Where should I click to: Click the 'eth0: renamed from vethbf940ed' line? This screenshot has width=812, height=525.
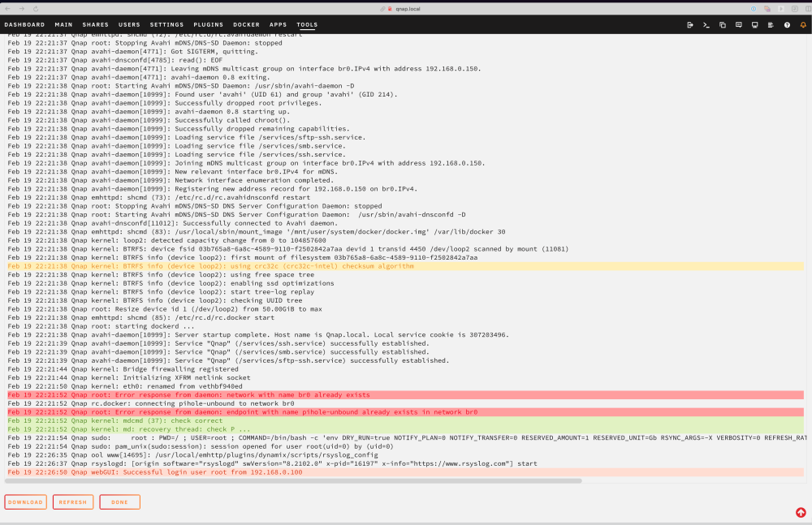(x=125, y=386)
